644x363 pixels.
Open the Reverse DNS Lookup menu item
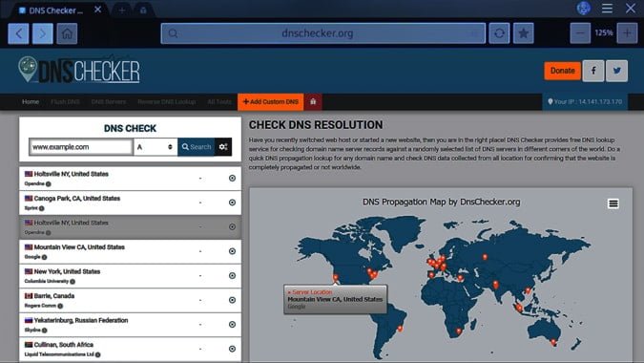tap(166, 101)
